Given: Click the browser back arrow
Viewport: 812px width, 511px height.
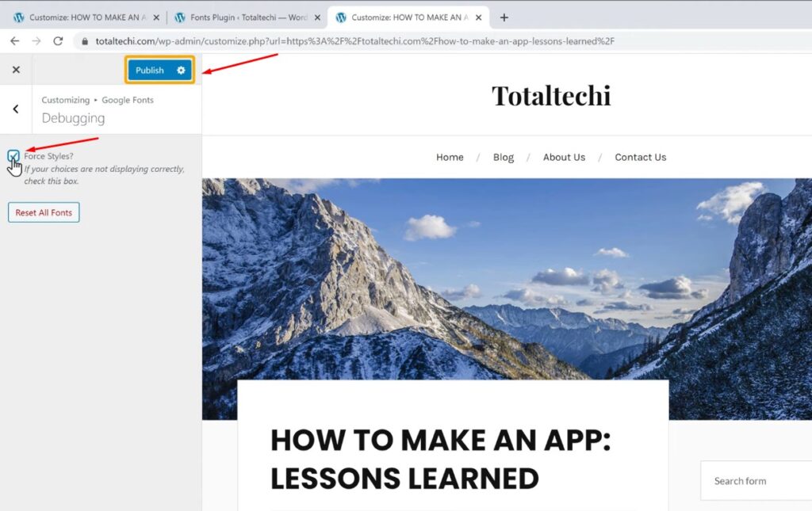Looking at the screenshot, I should point(14,41).
